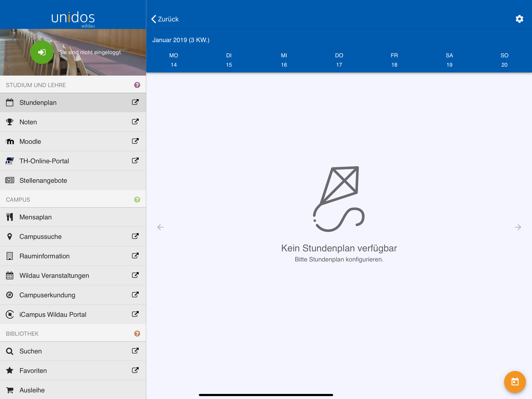
Task: Click the TH Wildau logo icon
Action: click(10, 161)
